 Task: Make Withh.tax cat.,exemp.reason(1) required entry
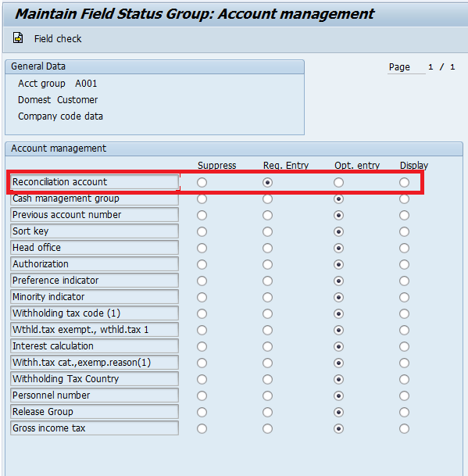267,363
